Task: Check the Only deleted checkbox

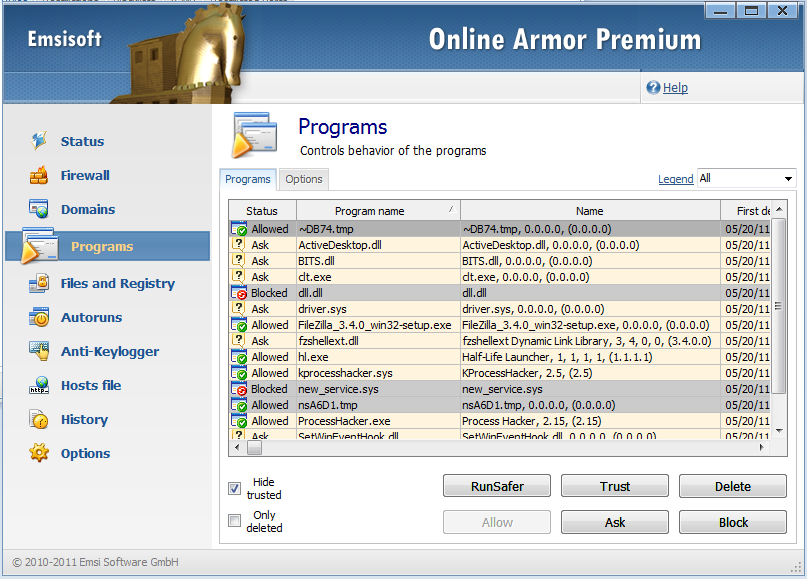Action: pyautogui.click(x=234, y=521)
